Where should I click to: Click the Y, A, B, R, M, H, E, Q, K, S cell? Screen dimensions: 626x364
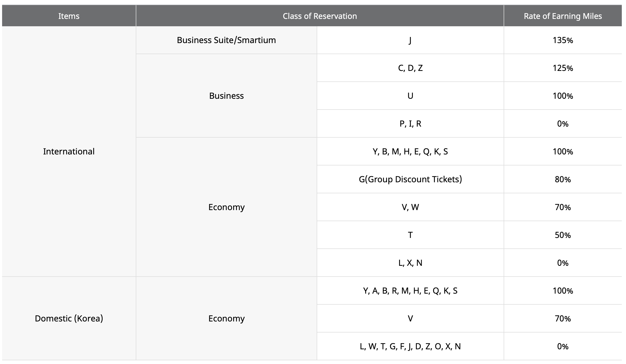click(x=410, y=291)
